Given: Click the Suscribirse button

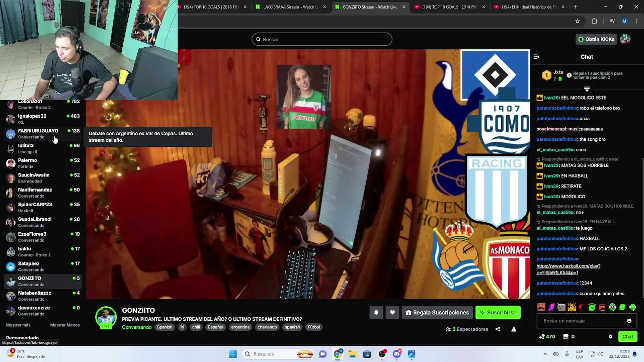Looking at the screenshot, I should [498, 313].
